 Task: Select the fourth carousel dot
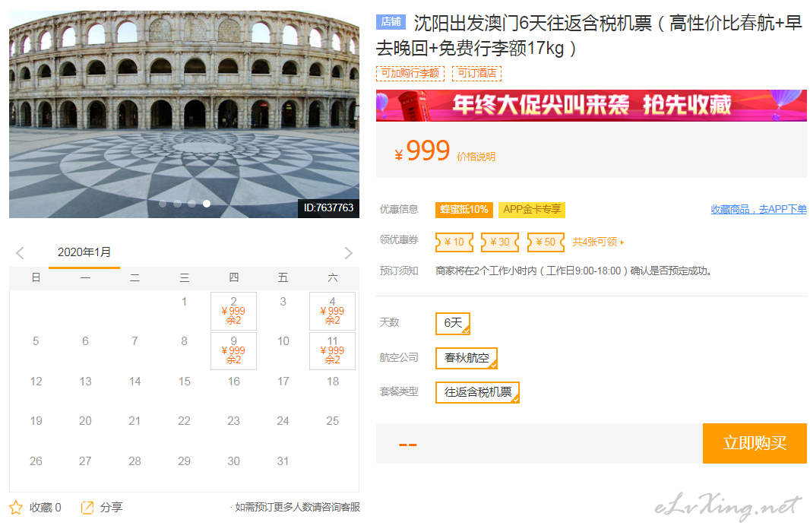tap(207, 204)
